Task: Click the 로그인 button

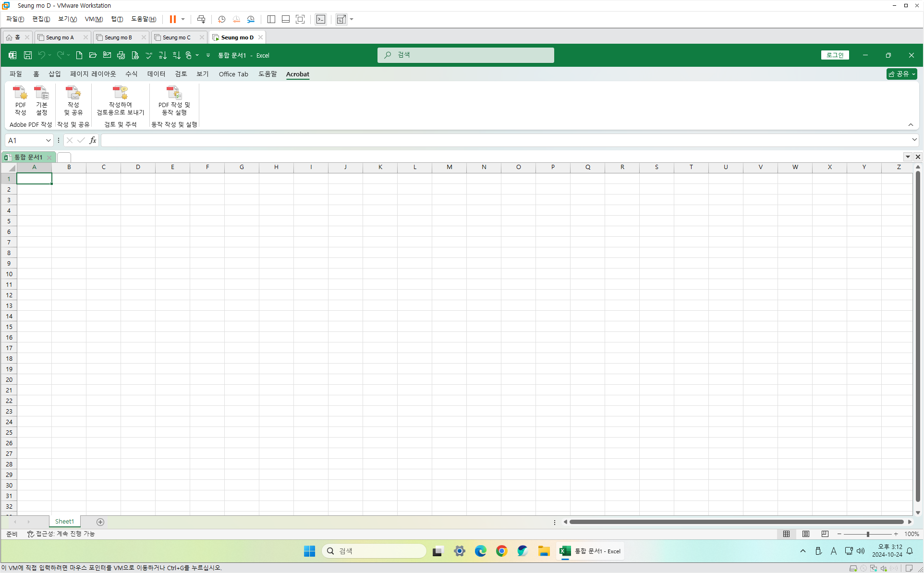Action: pos(835,55)
